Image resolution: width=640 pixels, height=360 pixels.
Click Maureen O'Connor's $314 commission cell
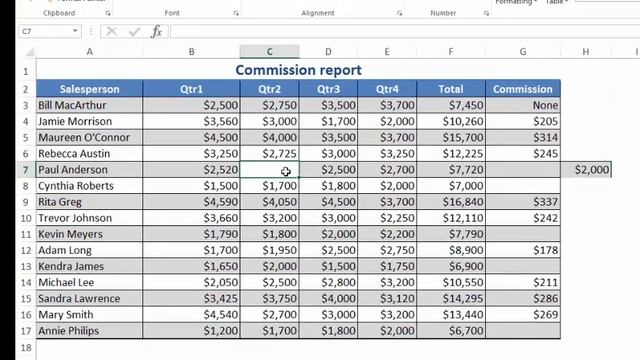pyautogui.click(x=523, y=138)
